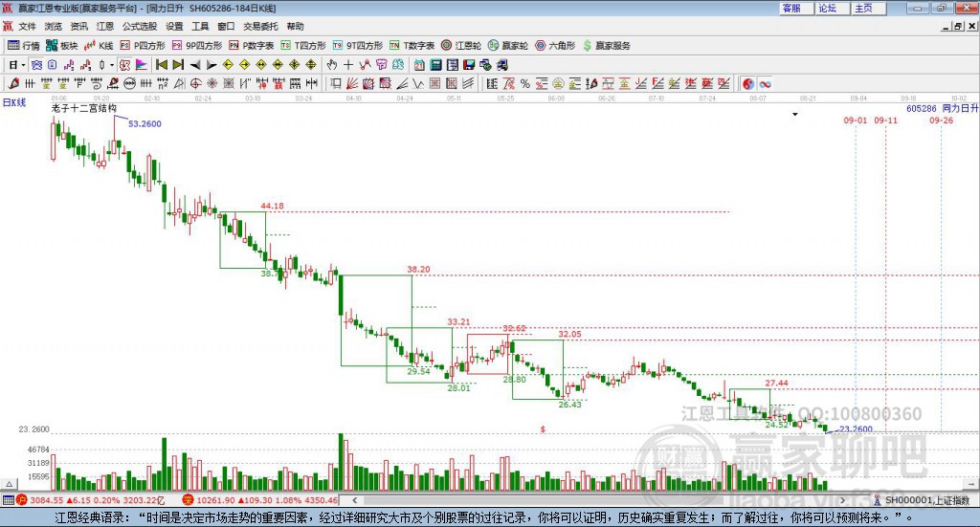Open the P四方形 tool
This screenshot has width=980, height=527.
[x=143, y=46]
